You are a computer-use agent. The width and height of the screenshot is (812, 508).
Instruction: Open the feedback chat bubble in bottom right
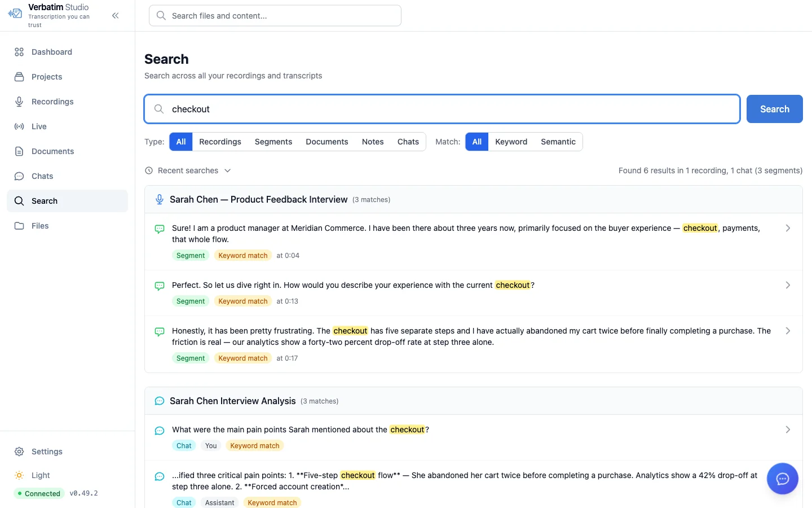[x=783, y=479]
